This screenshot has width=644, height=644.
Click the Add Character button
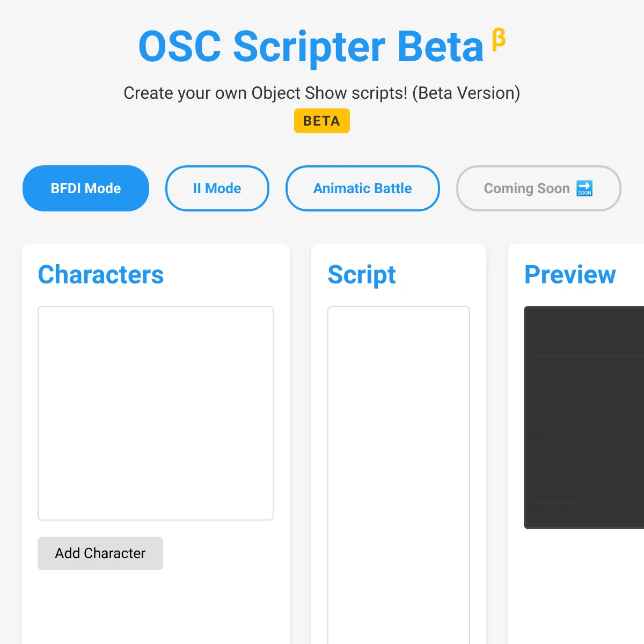click(100, 553)
